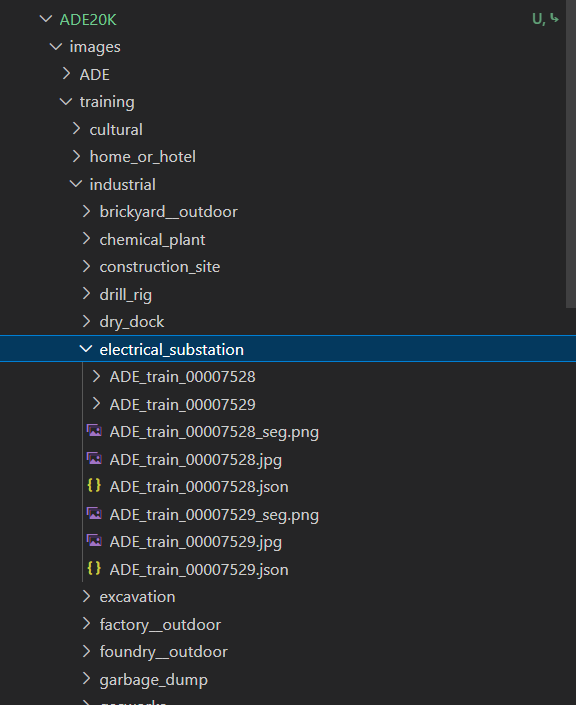Open file ADE_train_00007528_seg.png

pyautogui.click(x=214, y=433)
